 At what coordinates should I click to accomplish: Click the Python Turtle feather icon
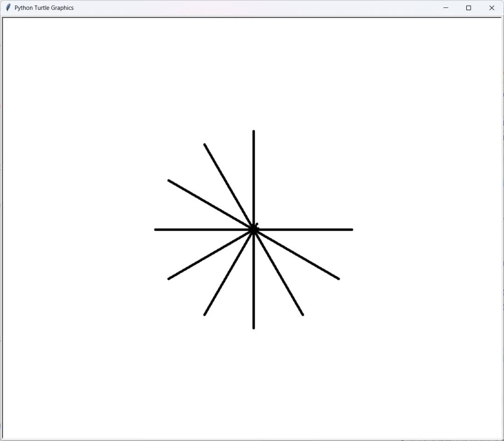tap(8, 8)
